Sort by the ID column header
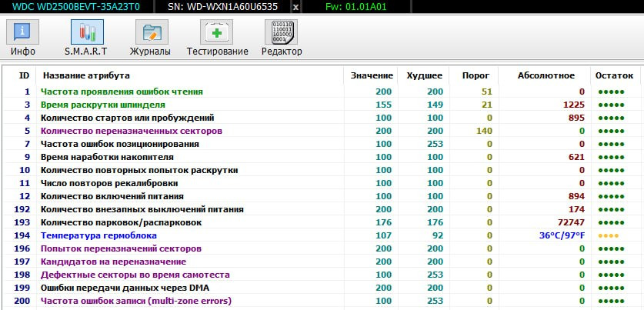Viewport: 644px width, 310px height. pyautogui.click(x=24, y=75)
